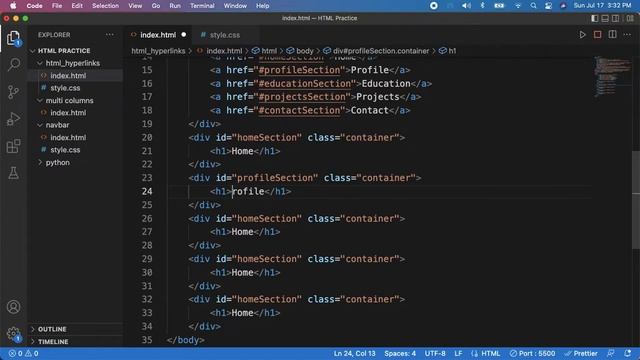Switch to style.css editor tab
The image size is (640, 360).
pos(225,35)
